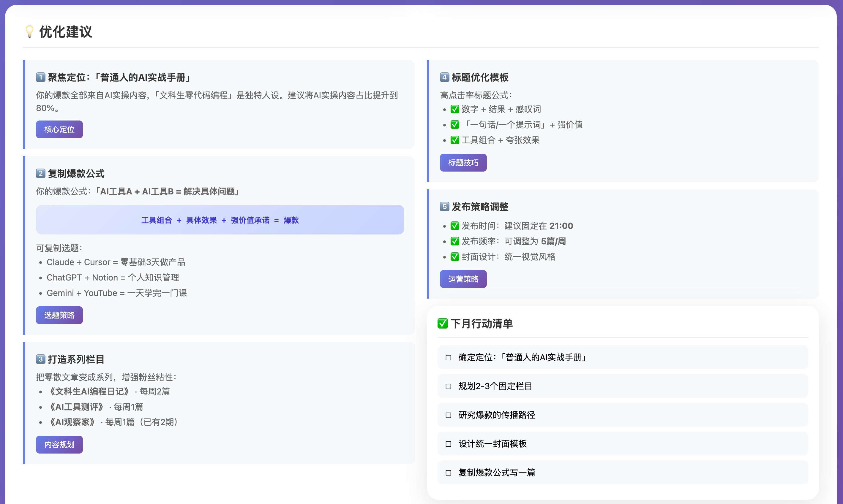This screenshot has height=504, width=843.
Task: Click green check icon next to 数字 + 结果 + 感叹词
Action: coord(455,109)
